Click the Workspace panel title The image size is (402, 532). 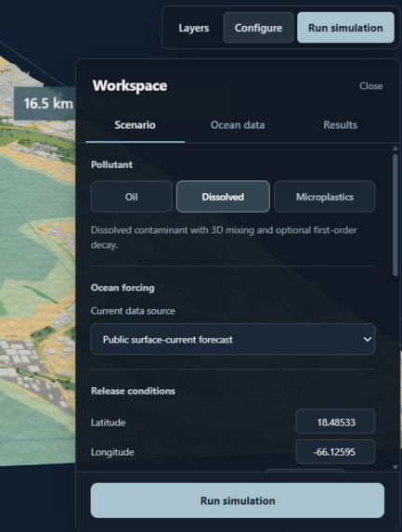130,85
